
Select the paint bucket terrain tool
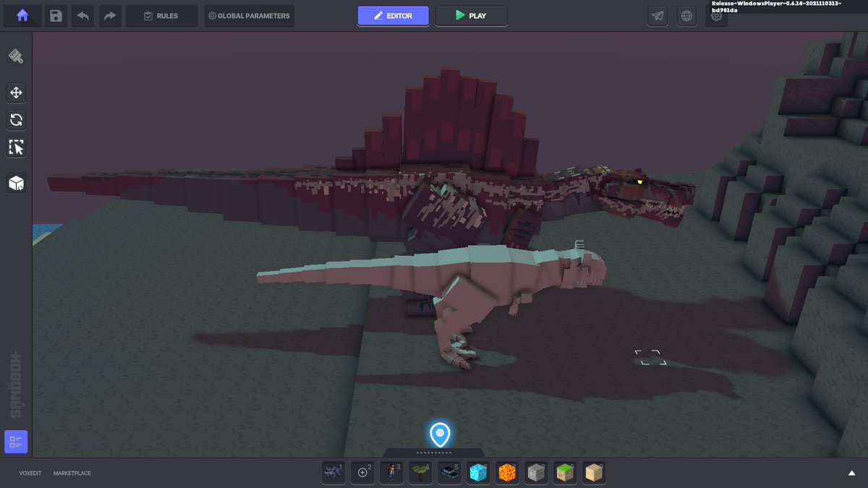16,56
